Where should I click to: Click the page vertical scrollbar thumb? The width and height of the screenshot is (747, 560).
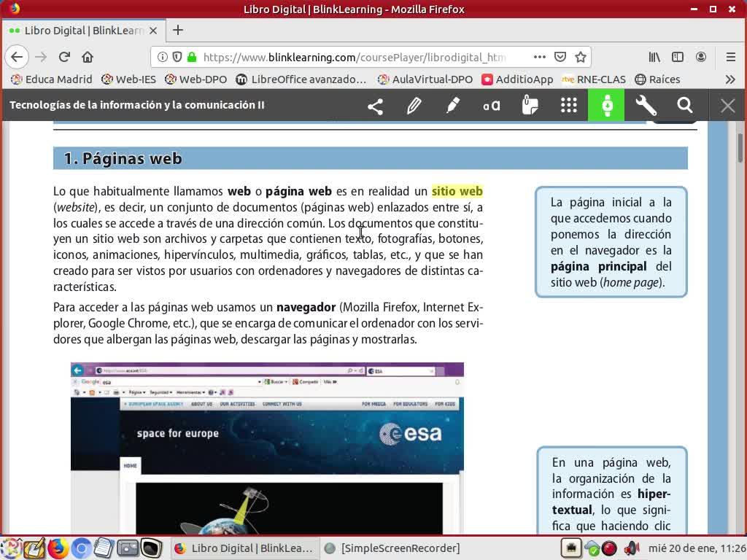pyautogui.click(x=740, y=148)
